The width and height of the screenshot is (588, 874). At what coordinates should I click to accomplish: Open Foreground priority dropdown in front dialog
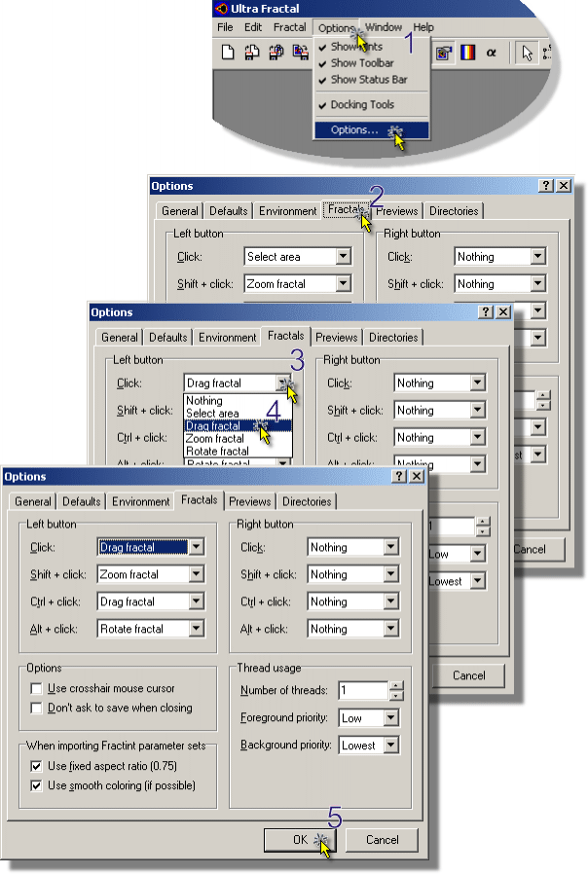(x=391, y=718)
